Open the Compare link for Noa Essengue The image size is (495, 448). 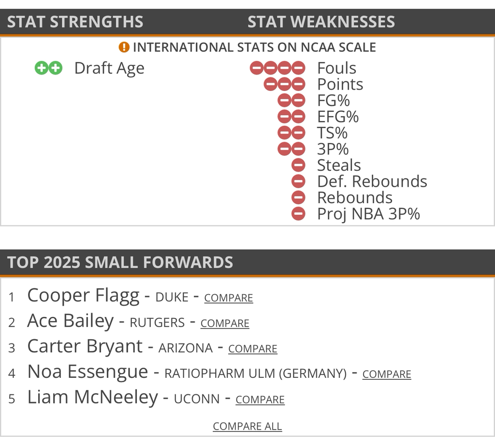click(x=387, y=374)
